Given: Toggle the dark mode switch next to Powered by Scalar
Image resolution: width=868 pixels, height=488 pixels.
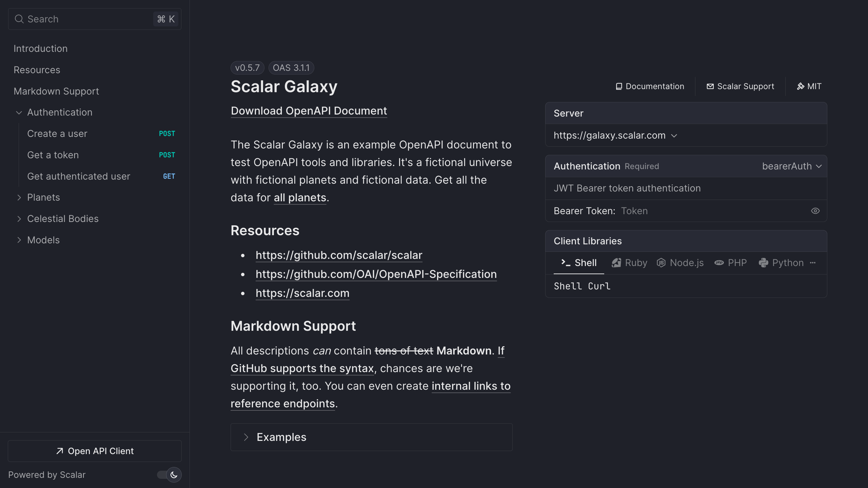Looking at the screenshot, I should pos(169,475).
